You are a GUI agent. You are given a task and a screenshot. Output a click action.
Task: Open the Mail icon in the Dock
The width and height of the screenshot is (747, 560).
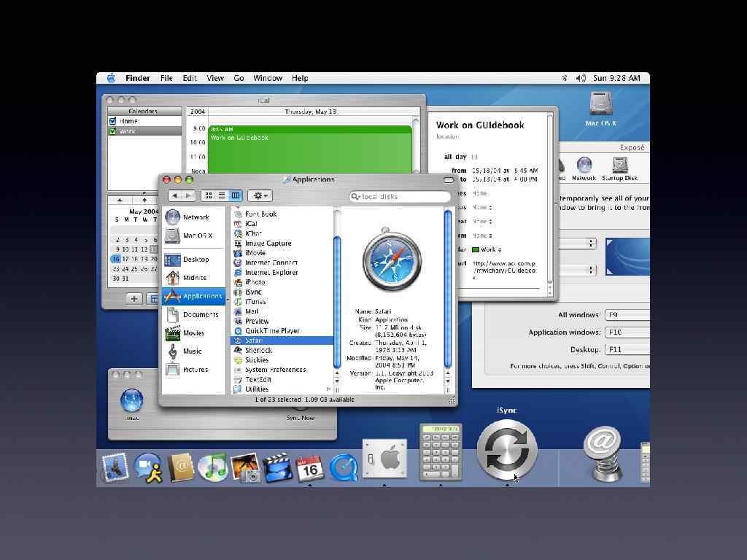coord(115,467)
